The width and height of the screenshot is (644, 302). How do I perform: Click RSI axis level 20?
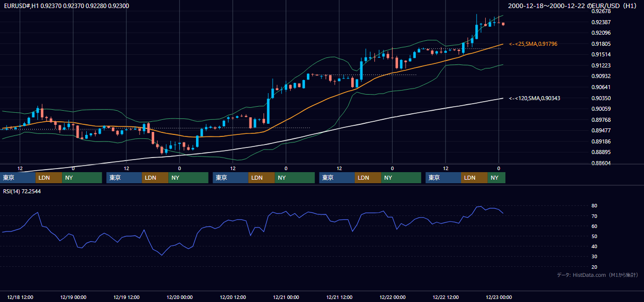click(x=594, y=267)
